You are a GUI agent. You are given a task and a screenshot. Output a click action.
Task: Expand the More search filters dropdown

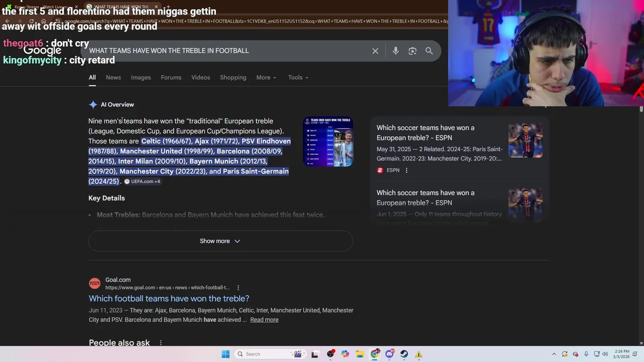click(x=266, y=77)
